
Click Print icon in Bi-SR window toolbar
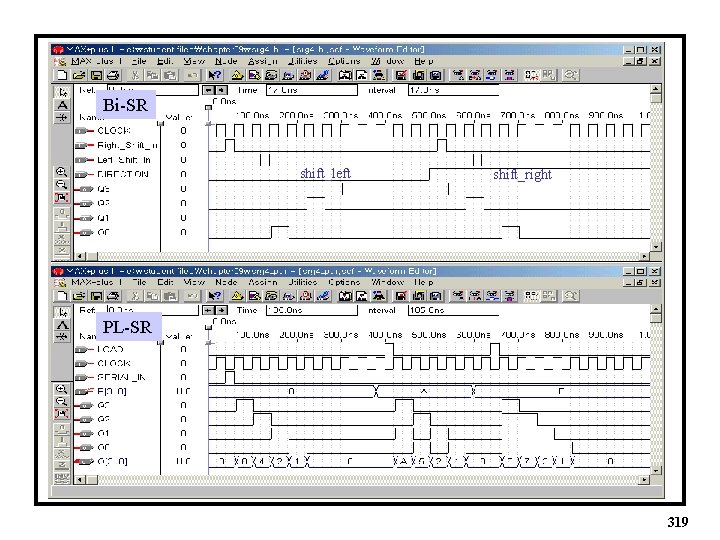[x=113, y=75]
